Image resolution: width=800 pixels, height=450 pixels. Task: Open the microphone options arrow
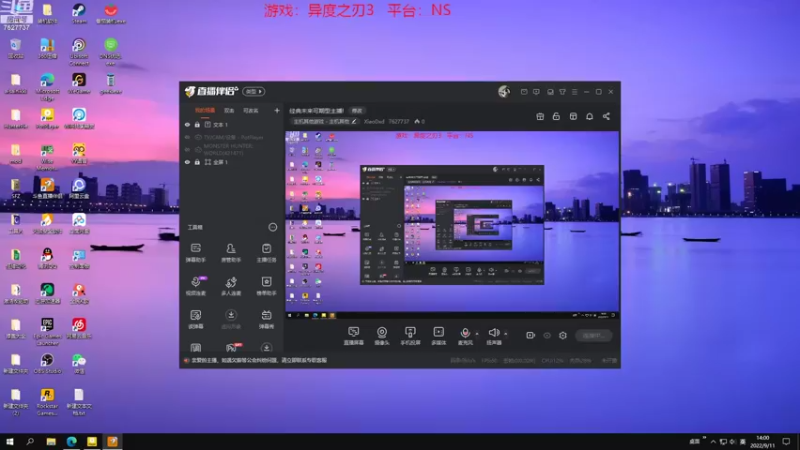click(477, 334)
